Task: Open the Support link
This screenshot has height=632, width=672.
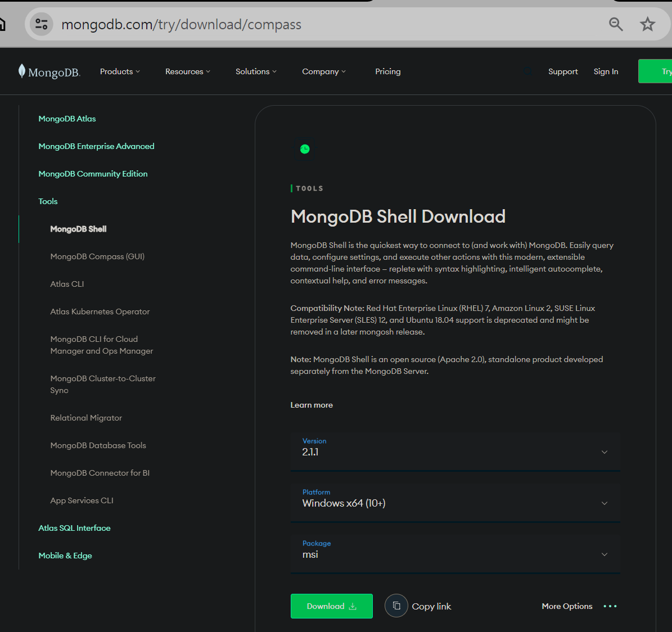Action: (x=563, y=71)
